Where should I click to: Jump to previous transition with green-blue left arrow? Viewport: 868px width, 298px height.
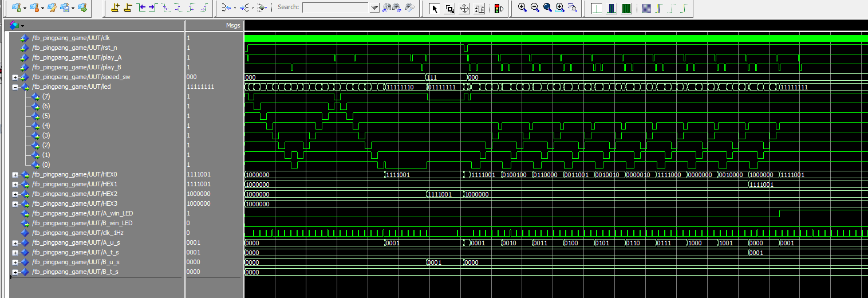coord(141,8)
